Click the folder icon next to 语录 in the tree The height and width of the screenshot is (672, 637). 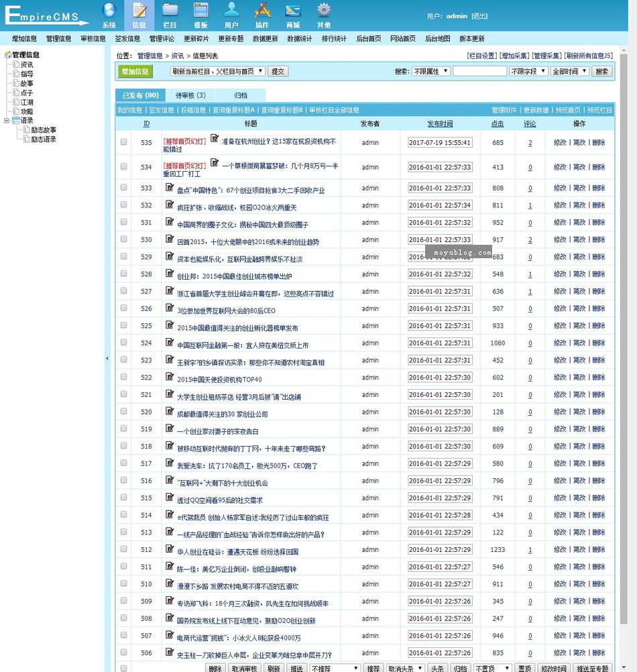pos(16,121)
